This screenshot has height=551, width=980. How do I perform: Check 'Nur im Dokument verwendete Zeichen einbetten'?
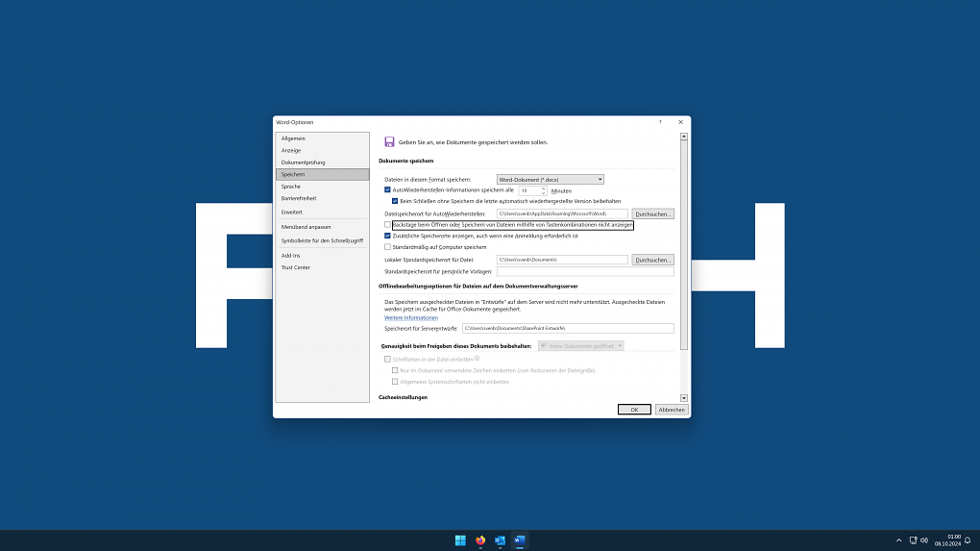pos(395,370)
